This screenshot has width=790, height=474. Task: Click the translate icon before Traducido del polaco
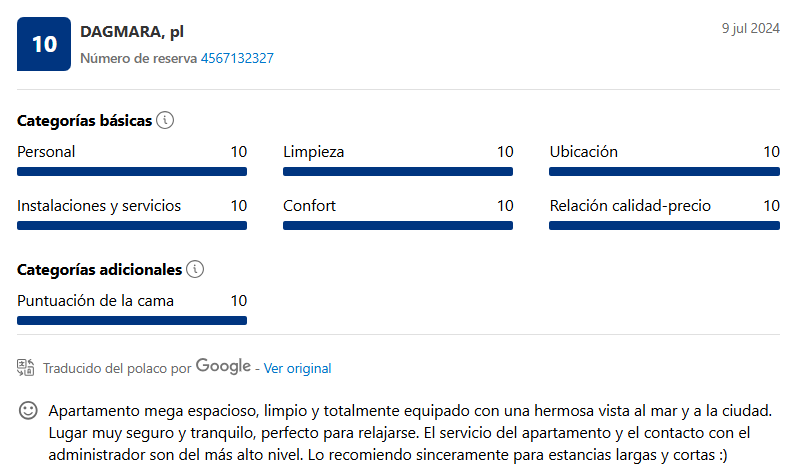[26, 368]
